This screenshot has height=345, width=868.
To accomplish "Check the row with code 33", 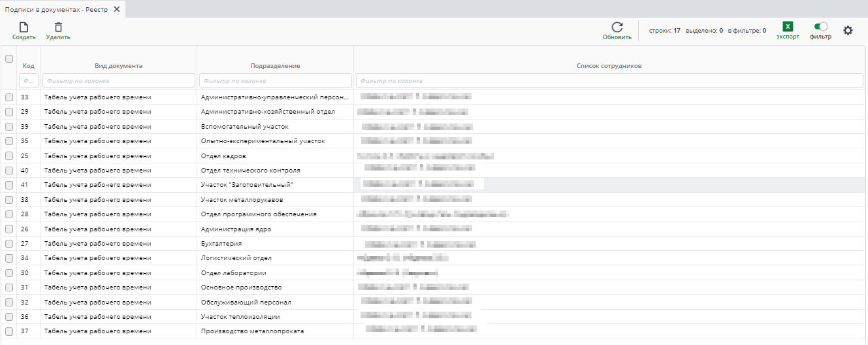I will [x=9, y=97].
